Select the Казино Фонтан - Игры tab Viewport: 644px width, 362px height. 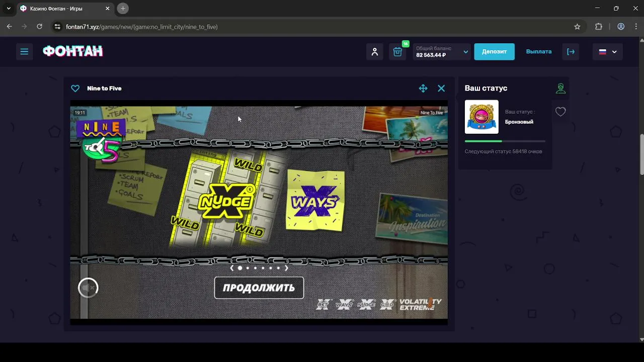64,9
